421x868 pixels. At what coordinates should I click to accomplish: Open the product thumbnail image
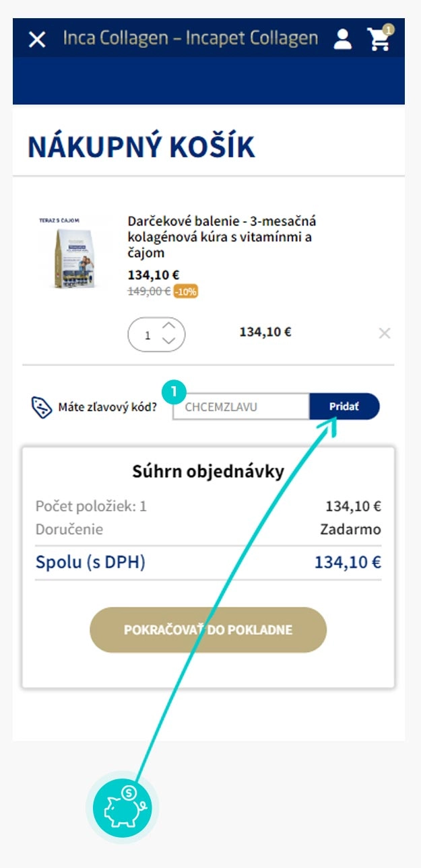click(69, 254)
